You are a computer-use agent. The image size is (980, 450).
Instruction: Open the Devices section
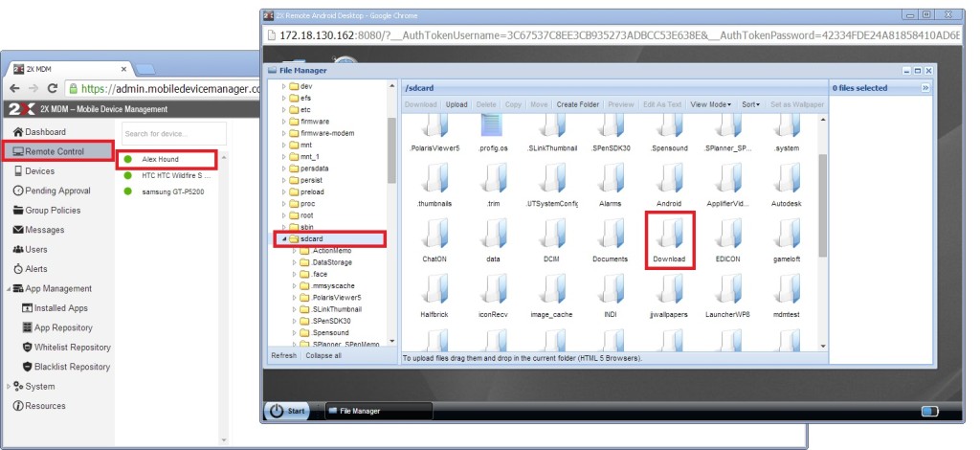pyautogui.click(x=33, y=170)
